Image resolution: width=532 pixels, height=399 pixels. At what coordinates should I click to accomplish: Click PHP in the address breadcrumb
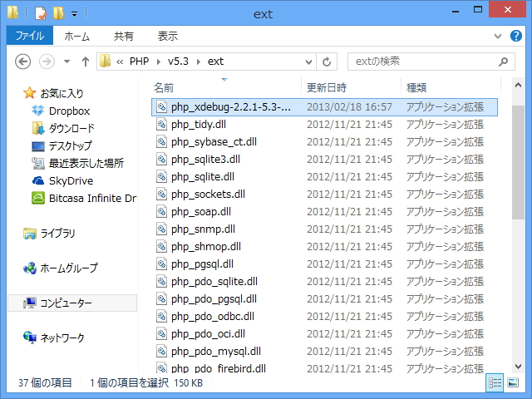pos(139,62)
